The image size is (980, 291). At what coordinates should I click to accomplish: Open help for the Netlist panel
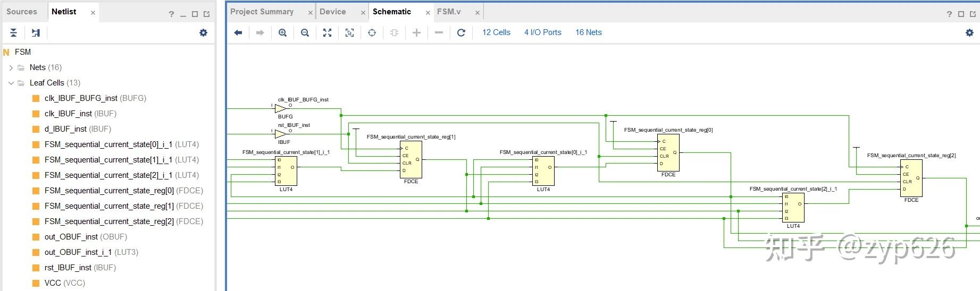[x=171, y=14]
